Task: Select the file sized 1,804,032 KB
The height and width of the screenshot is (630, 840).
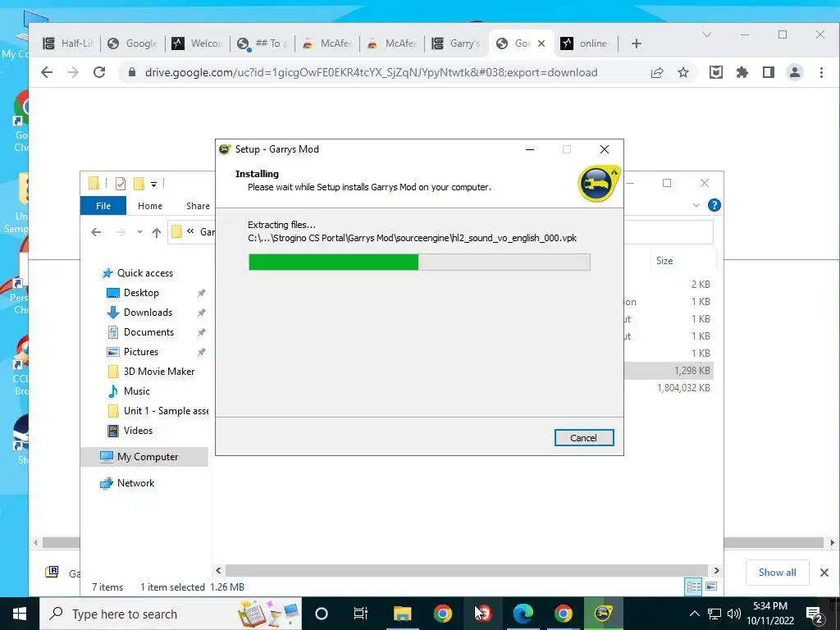Action: click(x=683, y=387)
